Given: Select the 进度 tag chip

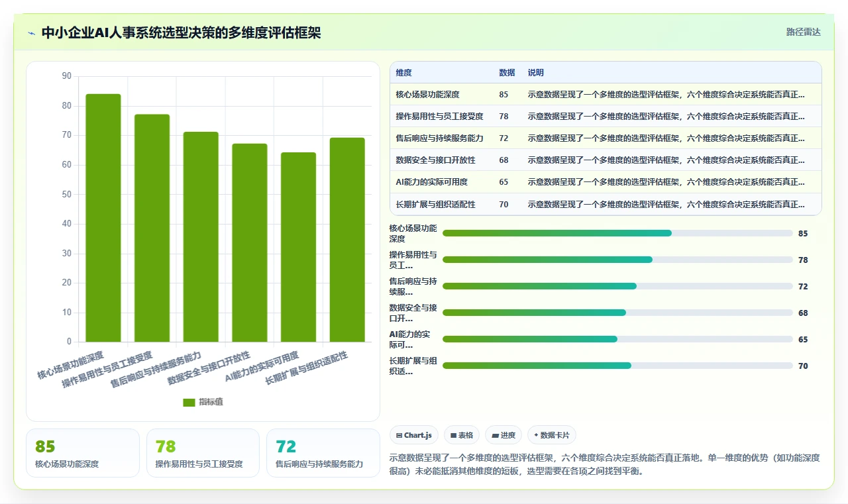Looking at the screenshot, I should click(503, 435).
